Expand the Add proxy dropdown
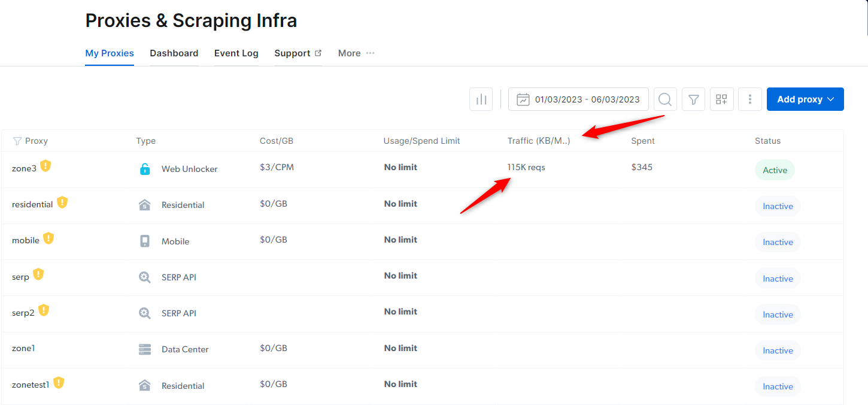The image size is (868, 405). click(x=805, y=99)
